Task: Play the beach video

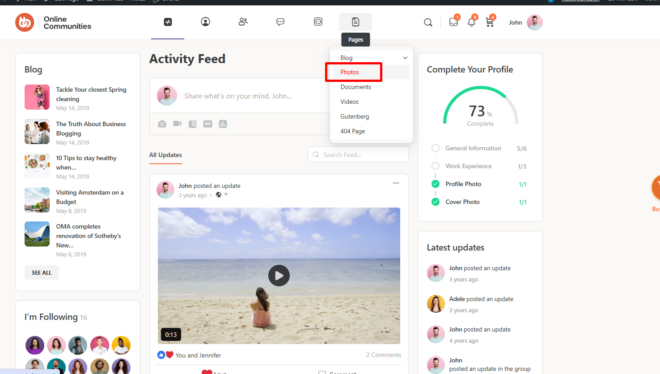Action: 279,276
